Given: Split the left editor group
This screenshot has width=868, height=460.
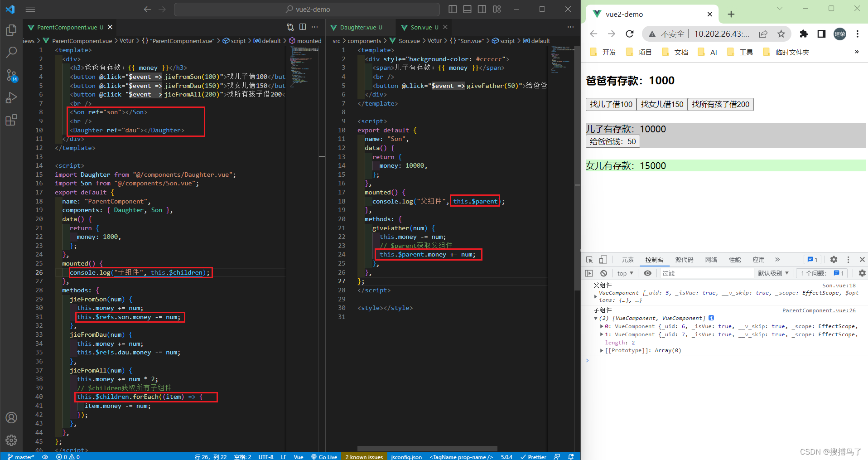Looking at the screenshot, I should [303, 27].
